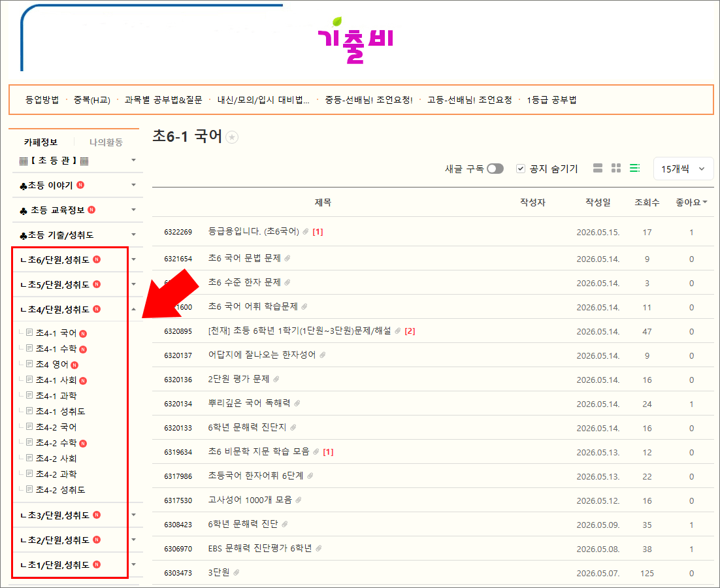Click the new badge on 초등 이야기
The height and width of the screenshot is (588, 720).
coord(80,185)
